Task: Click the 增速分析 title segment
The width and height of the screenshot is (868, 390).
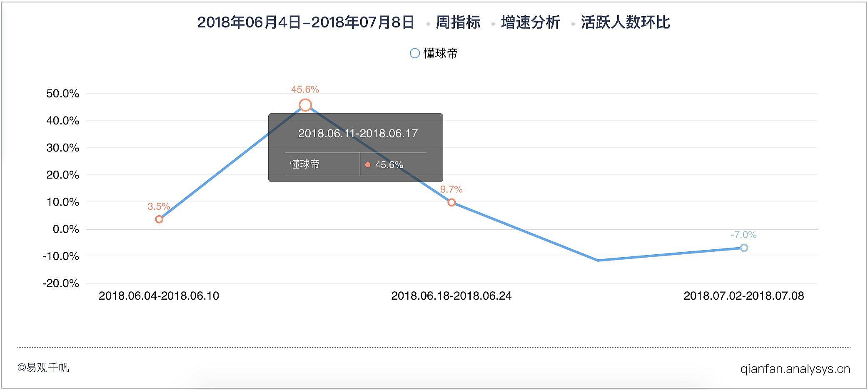Action: coord(531,22)
